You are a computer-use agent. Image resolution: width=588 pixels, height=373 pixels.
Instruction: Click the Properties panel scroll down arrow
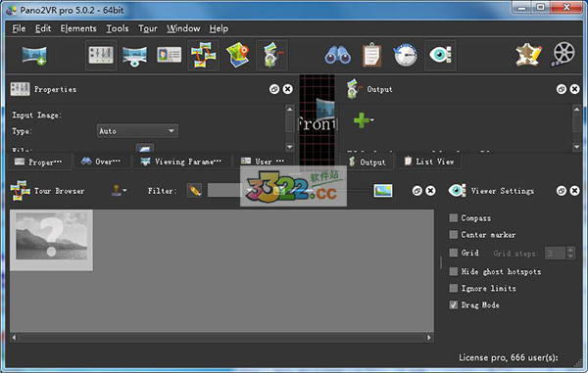(290, 147)
